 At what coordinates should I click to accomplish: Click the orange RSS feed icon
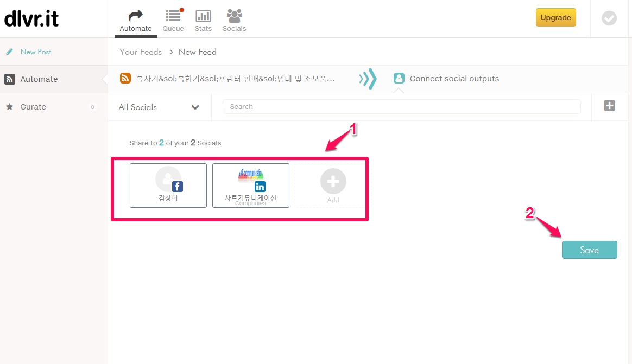(x=125, y=79)
